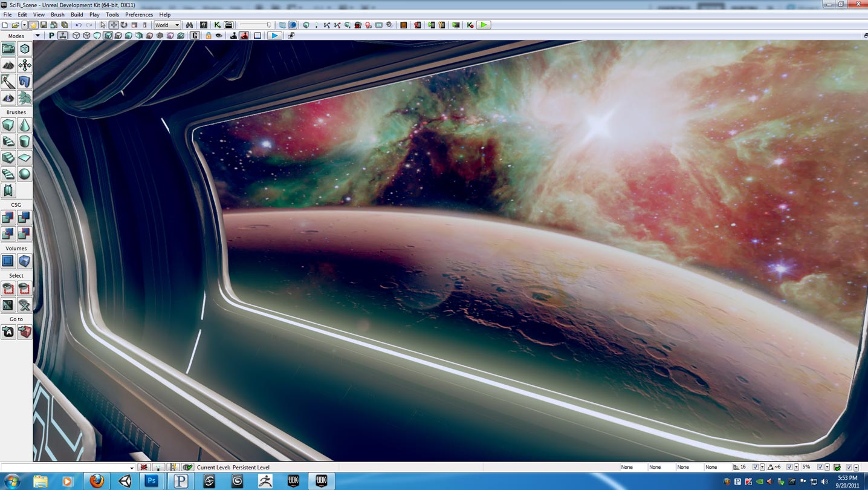Activate Foliage mode leaf icon
868x490 pixels.
pyautogui.click(x=25, y=97)
